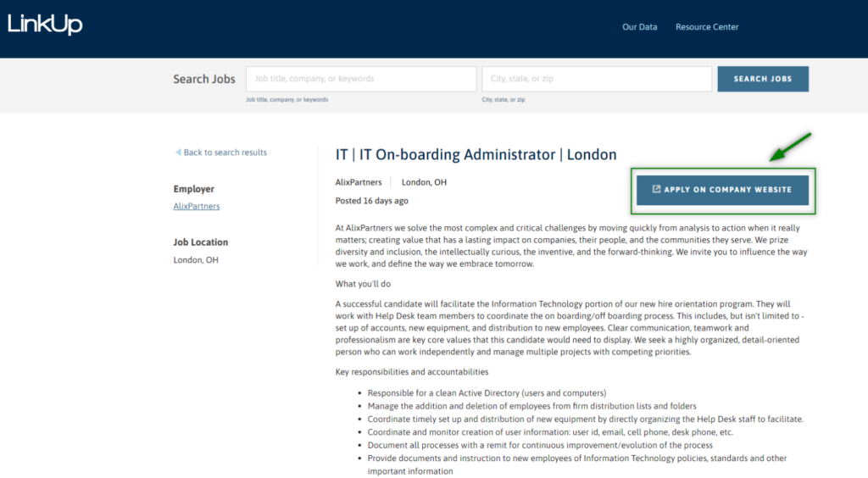Viewport: 868px width, 478px height.
Task: Click Key responsibilities and accountabilities heading
Action: (x=412, y=372)
